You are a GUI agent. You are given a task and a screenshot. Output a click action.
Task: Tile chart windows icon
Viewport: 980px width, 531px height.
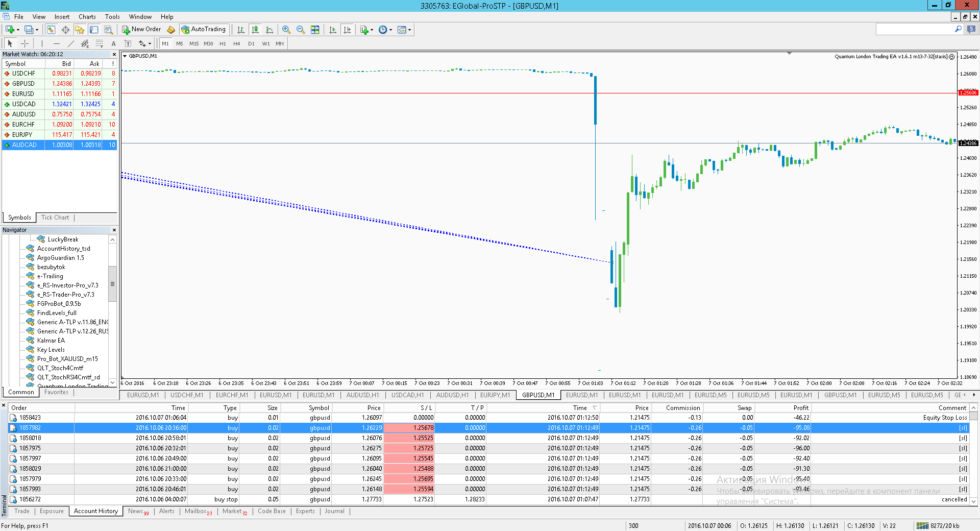[315, 30]
